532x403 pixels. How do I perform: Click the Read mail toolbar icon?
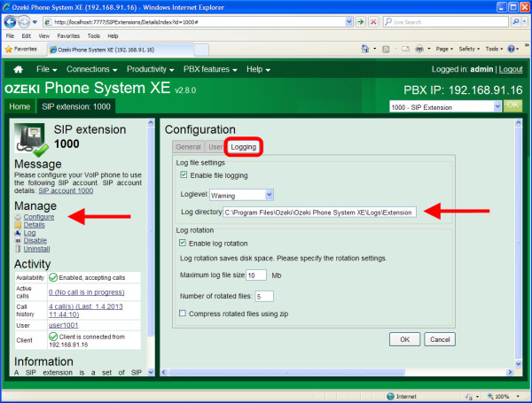405,49
